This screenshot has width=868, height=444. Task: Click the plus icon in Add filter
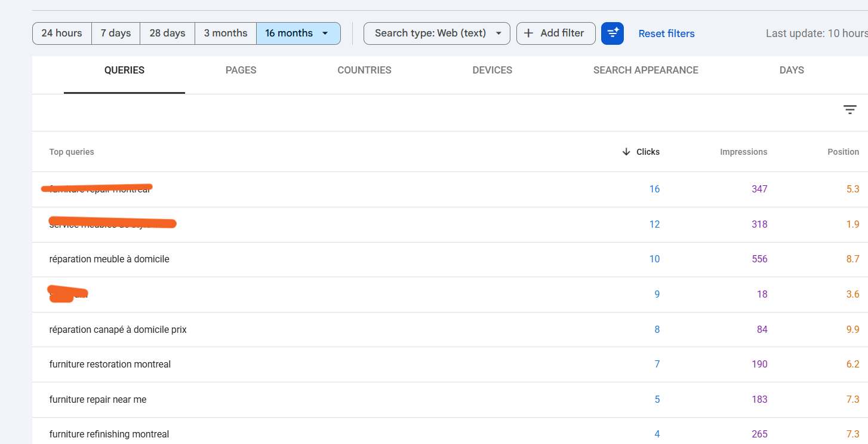528,33
